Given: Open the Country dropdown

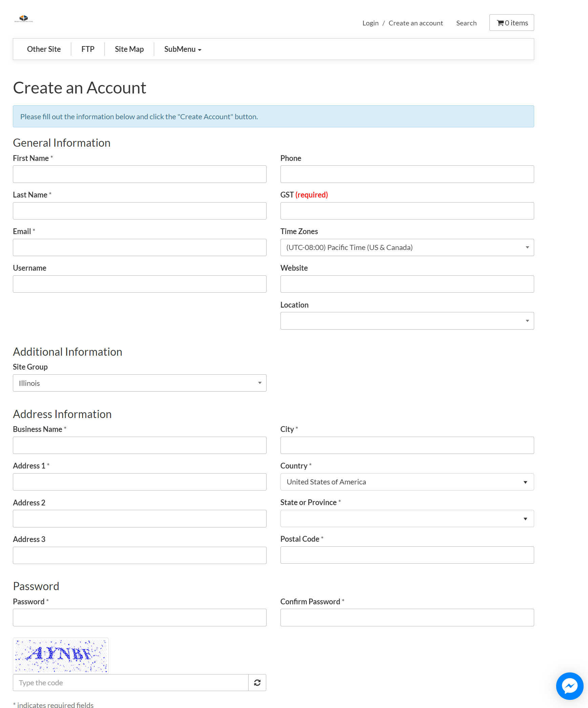Looking at the screenshot, I should pos(407,482).
